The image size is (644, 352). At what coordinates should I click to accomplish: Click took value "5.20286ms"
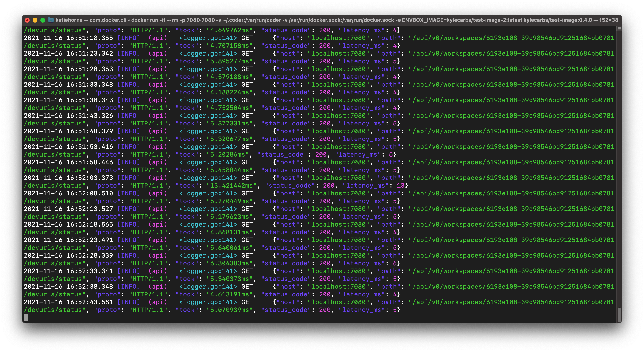(228, 154)
